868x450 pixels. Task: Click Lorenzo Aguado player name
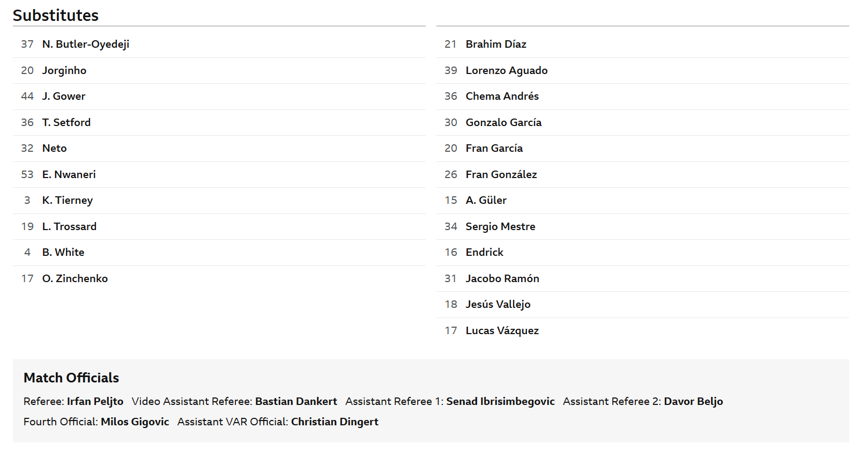tap(507, 71)
